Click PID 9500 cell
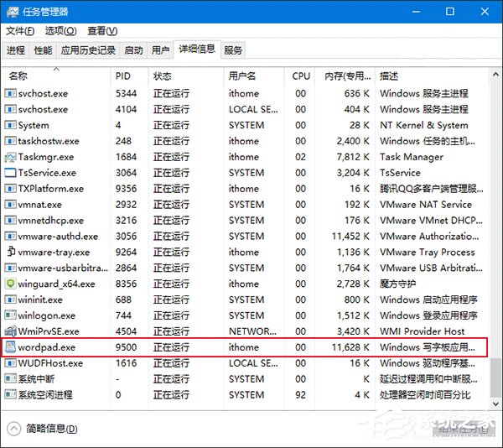 click(126, 347)
